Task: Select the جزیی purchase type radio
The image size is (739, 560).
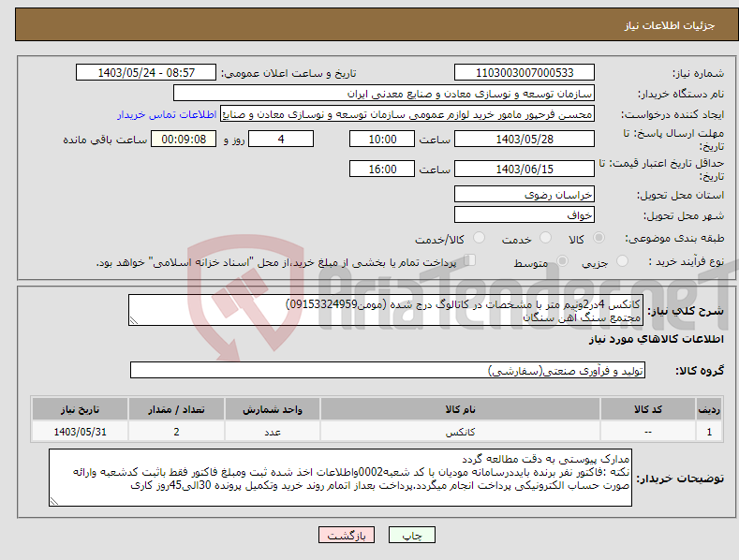Action: pos(622,260)
